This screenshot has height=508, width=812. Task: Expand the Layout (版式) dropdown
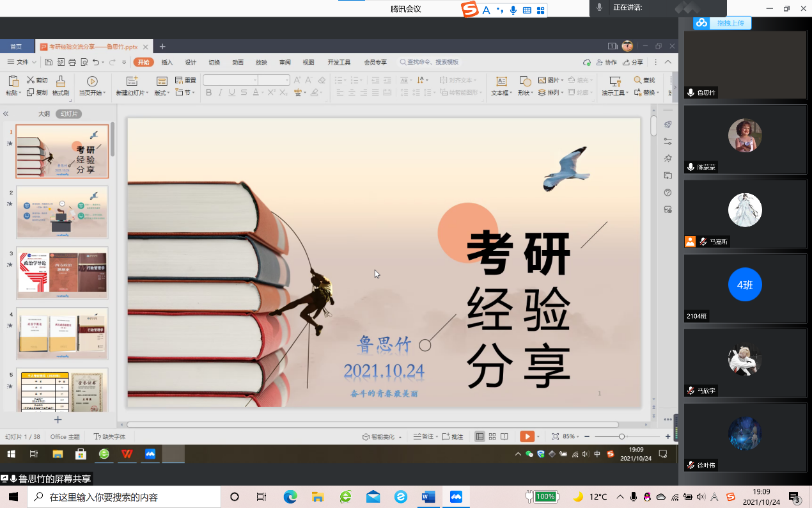tap(162, 93)
